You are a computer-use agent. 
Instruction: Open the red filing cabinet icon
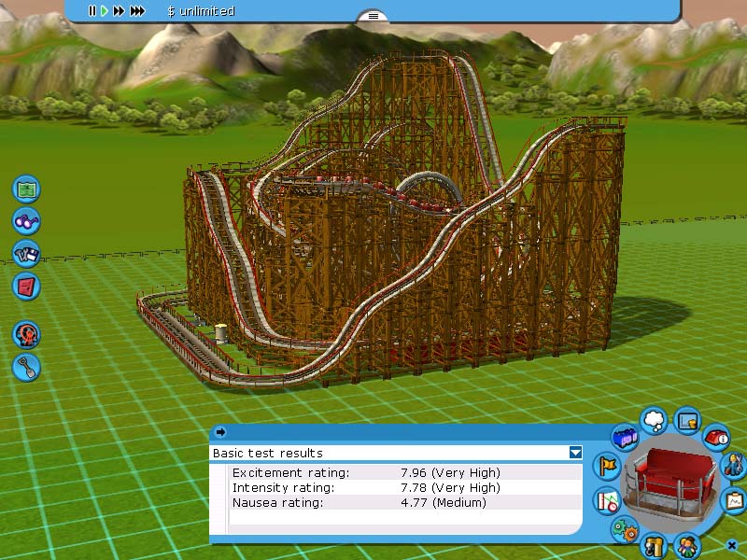coord(27,287)
